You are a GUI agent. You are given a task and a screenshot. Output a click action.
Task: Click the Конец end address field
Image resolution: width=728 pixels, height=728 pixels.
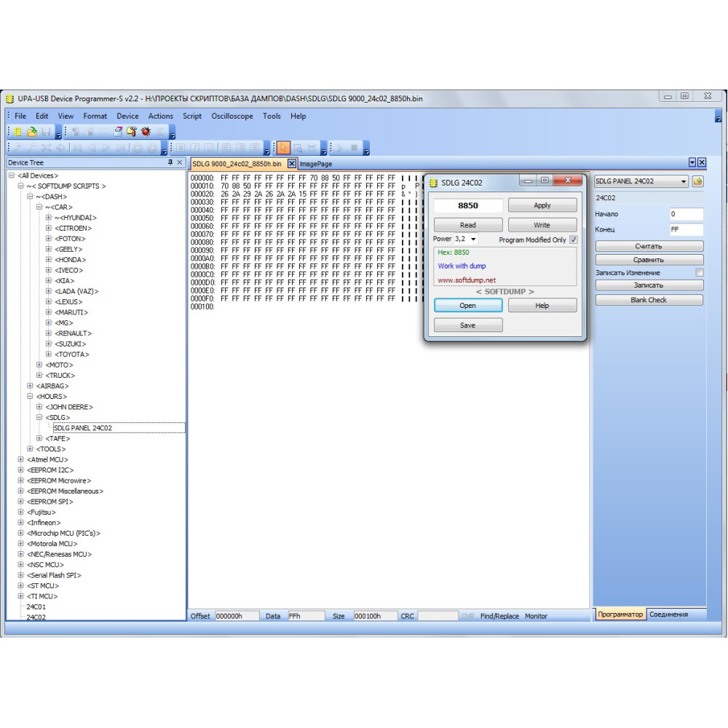pos(687,229)
